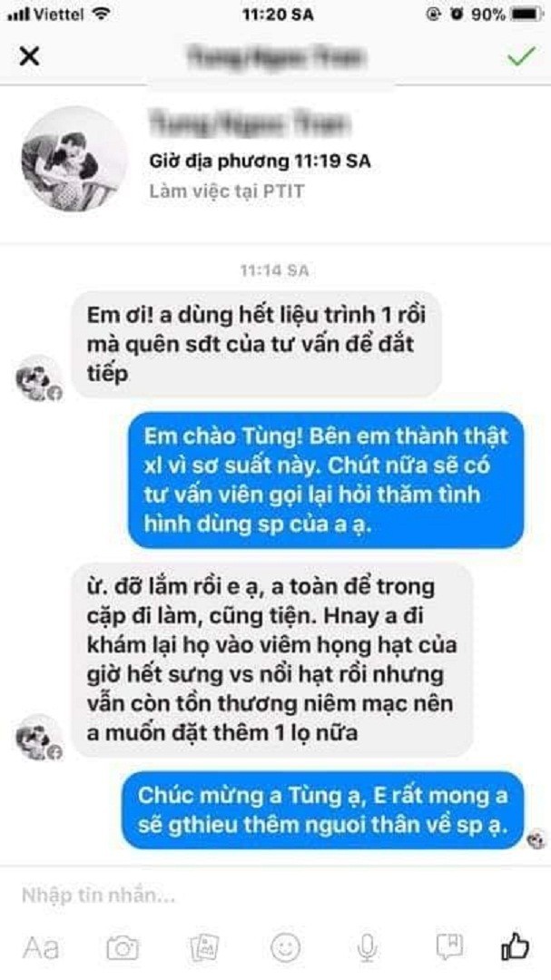The image size is (551, 980).
Task: Focus the 'Nhập tin nhắn...' message field
Action: coord(275,895)
